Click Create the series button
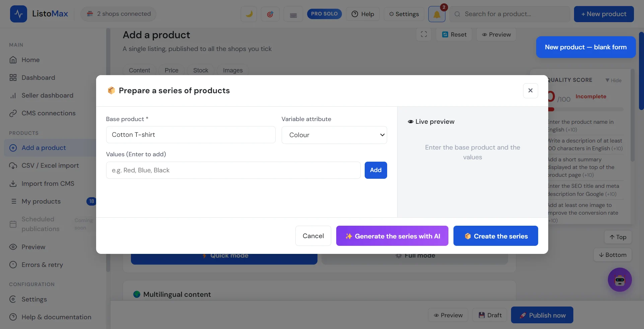 pos(496,236)
